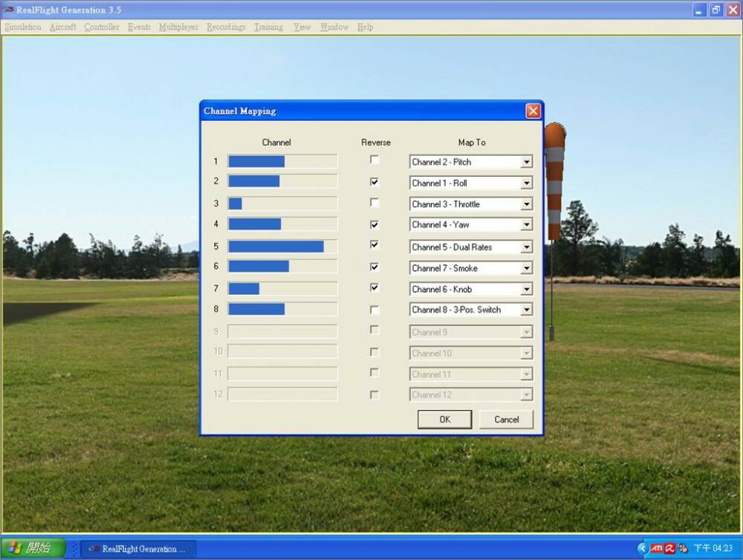Image resolution: width=743 pixels, height=560 pixels.
Task: Confirm mapping with OK button
Action: (444, 420)
